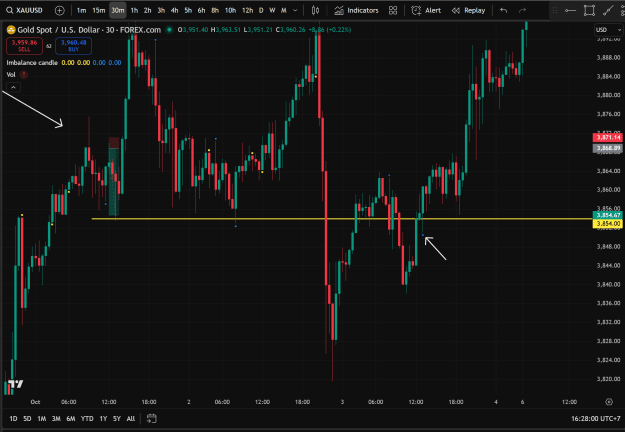This screenshot has height=432, width=625.
Task: Click the Vol indicator error icon
Action: pyautogui.click(x=24, y=75)
